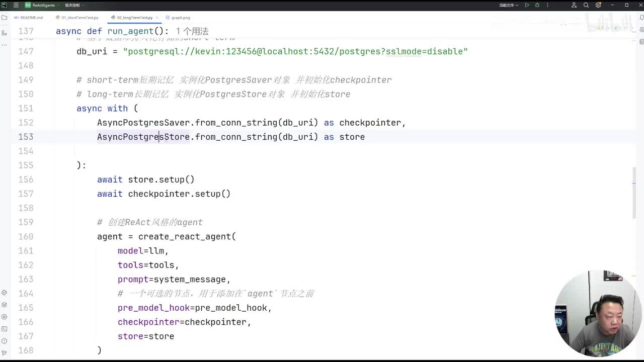Click AsyncPostgresStore on line 153
Image resolution: width=644 pixels, height=362 pixels.
[x=143, y=137]
